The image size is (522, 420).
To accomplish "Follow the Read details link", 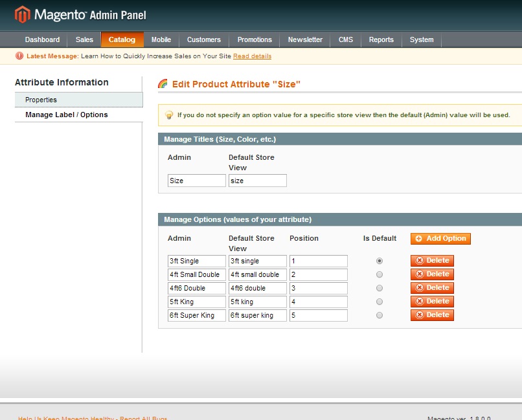I will 252,56.
